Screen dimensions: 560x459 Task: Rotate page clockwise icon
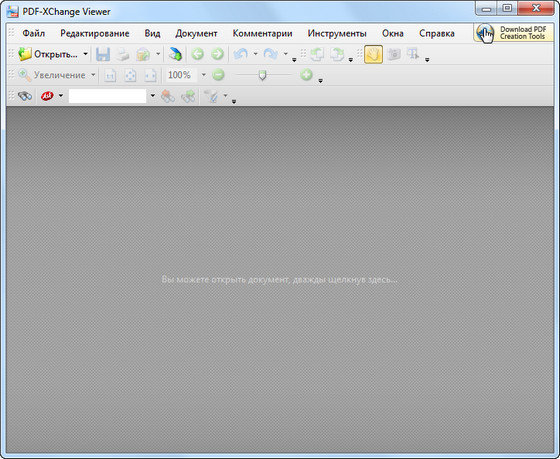point(337,55)
